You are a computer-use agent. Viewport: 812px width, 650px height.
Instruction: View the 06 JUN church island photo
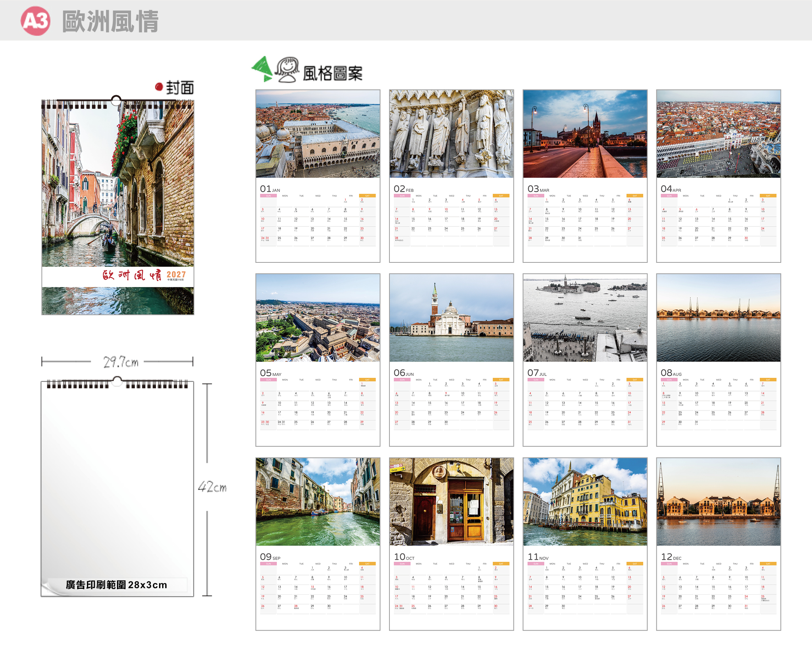point(451,318)
